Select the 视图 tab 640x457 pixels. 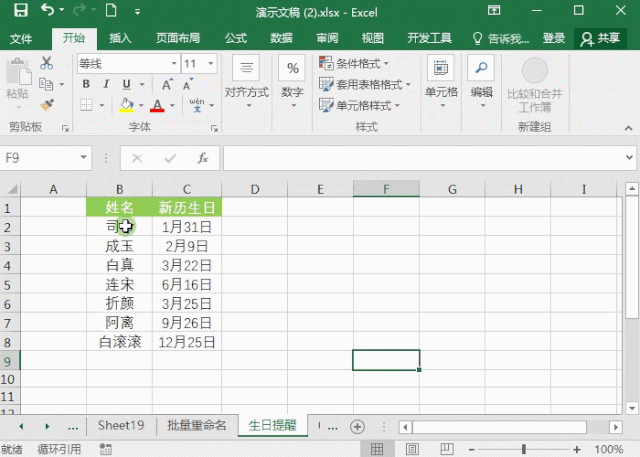pos(373,38)
